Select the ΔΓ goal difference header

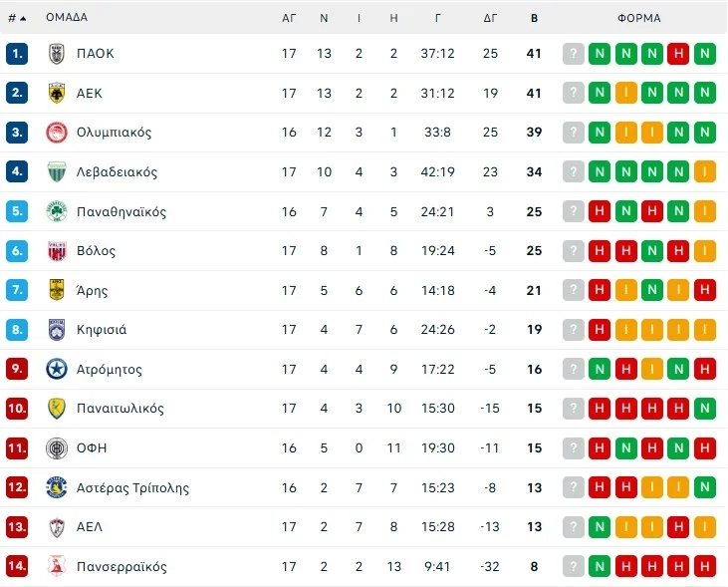click(x=490, y=18)
